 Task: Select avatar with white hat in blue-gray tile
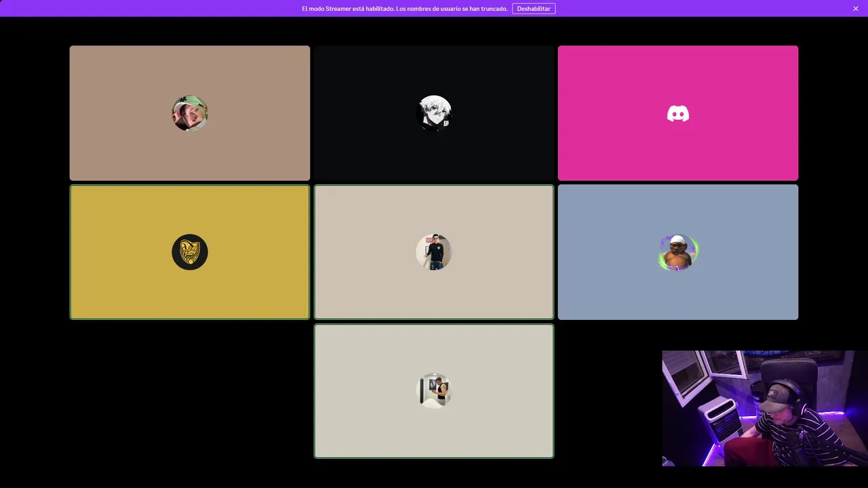pos(678,252)
